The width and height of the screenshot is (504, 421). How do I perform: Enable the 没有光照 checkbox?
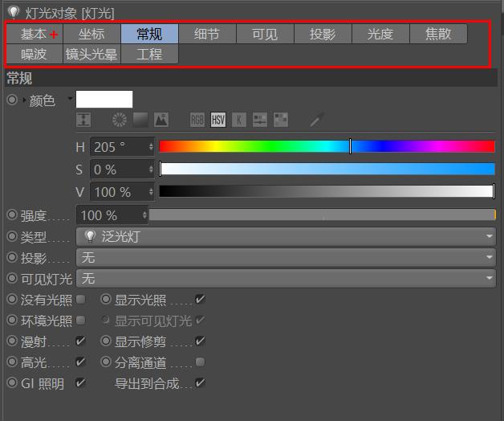(x=81, y=300)
